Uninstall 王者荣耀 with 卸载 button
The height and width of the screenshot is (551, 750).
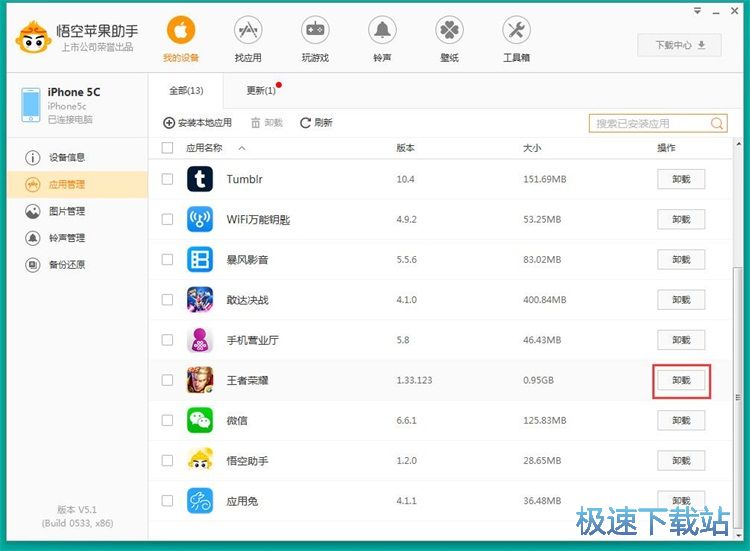[x=681, y=380]
